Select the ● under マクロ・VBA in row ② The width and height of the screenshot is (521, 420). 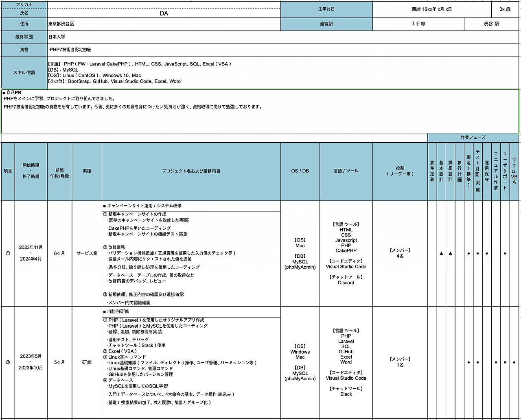[514, 362]
